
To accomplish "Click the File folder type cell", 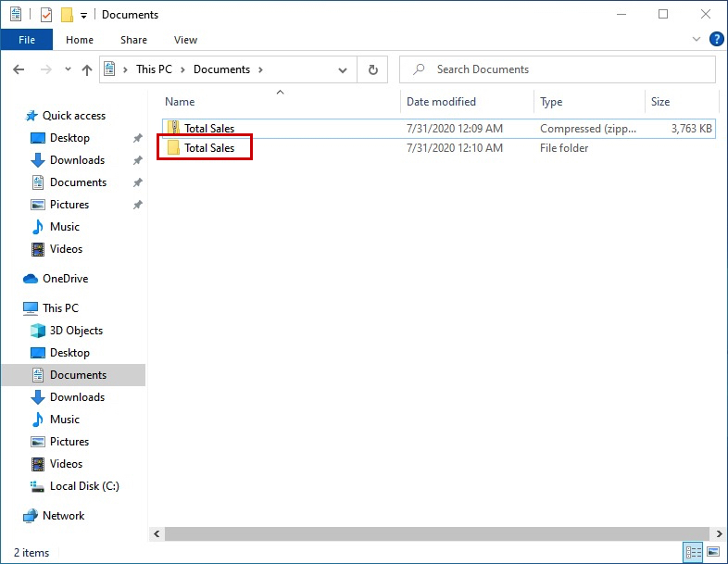I will (564, 148).
